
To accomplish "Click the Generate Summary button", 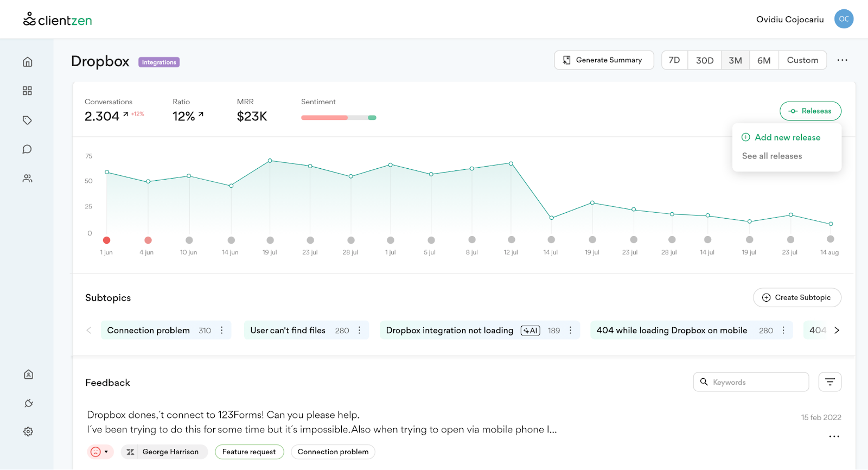I will (604, 60).
